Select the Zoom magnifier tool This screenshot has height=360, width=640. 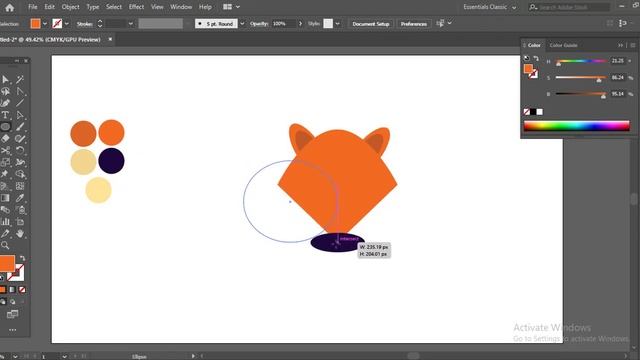[x=5, y=245]
